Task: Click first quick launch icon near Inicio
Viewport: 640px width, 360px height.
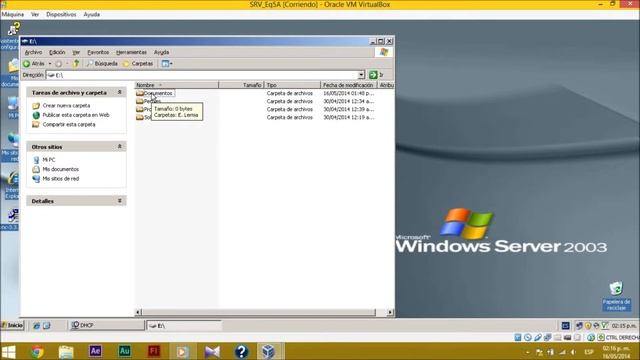Action: tap(36, 326)
